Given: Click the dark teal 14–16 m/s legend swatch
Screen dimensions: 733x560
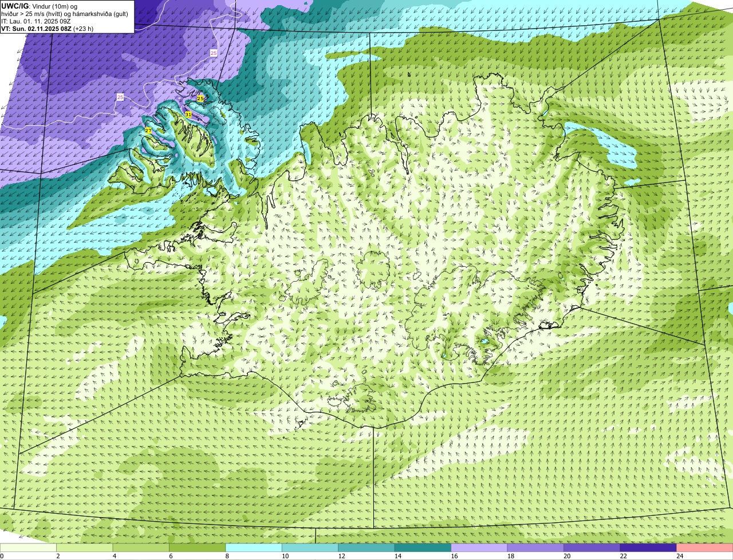Looking at the screenshot, I should click(423, 548).
